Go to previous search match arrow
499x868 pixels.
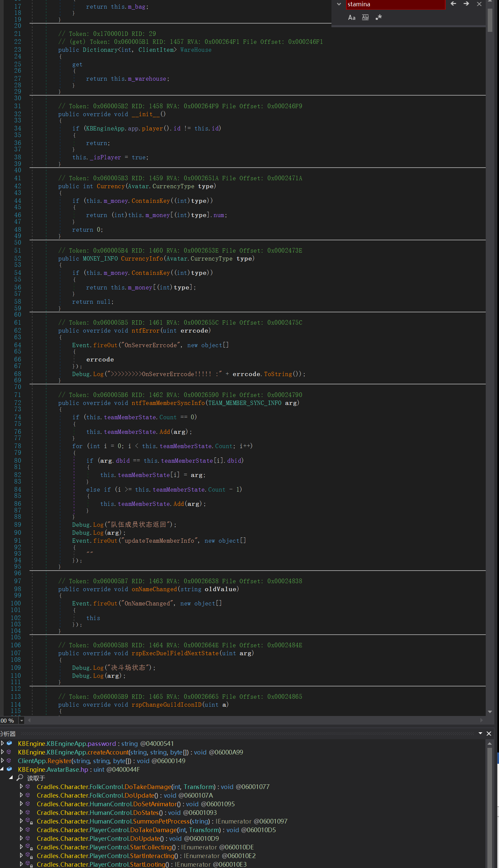tap(453, 4)
